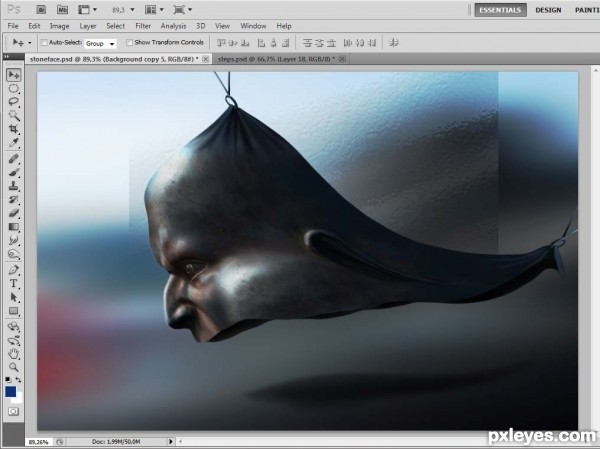This screenshot has width=600, height=449.
Task: Select the Rectangle shape tool
Action: 14,311
